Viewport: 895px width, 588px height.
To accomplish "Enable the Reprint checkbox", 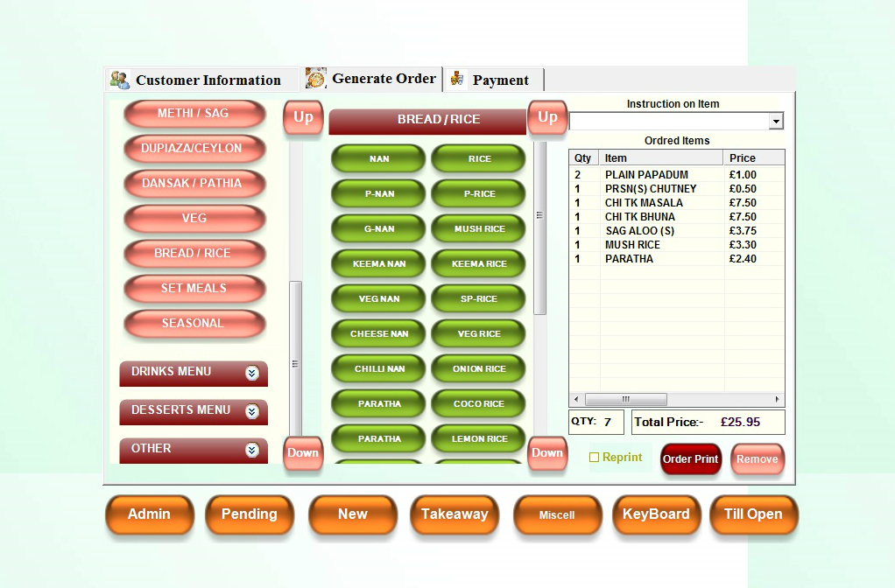I will pos(594,458).
